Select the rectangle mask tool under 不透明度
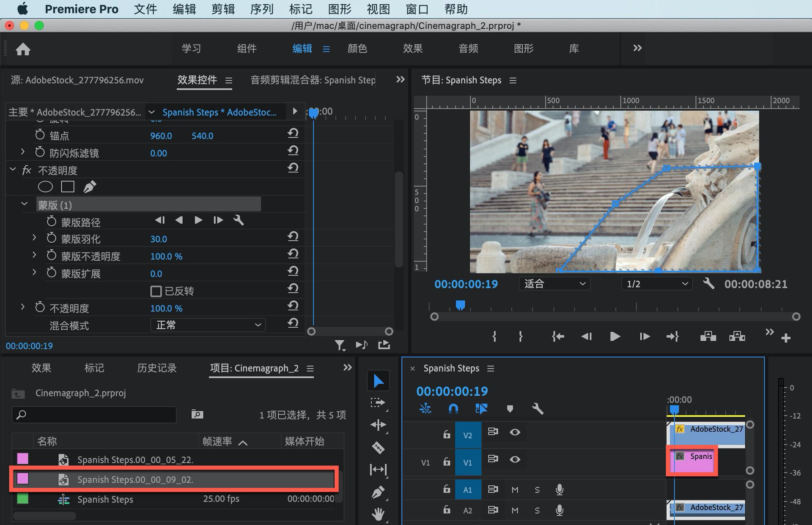This screenshot has width=812, height=525. tap(68, 187)
